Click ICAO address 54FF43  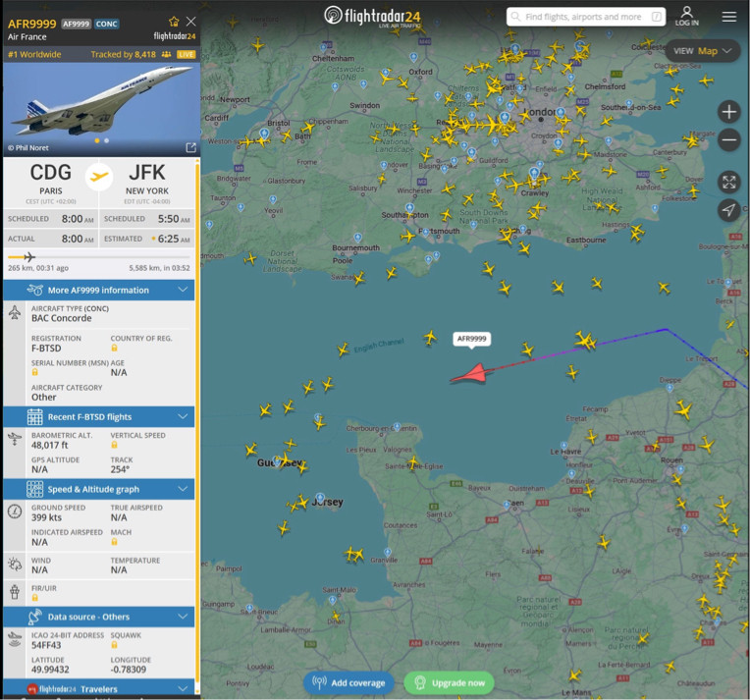point(46,645)
